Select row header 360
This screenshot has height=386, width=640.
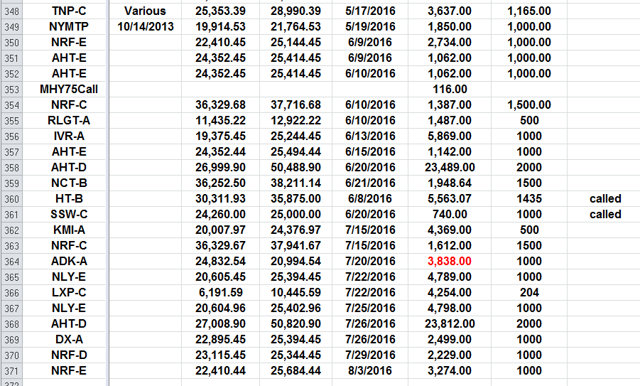click(11, 199)
